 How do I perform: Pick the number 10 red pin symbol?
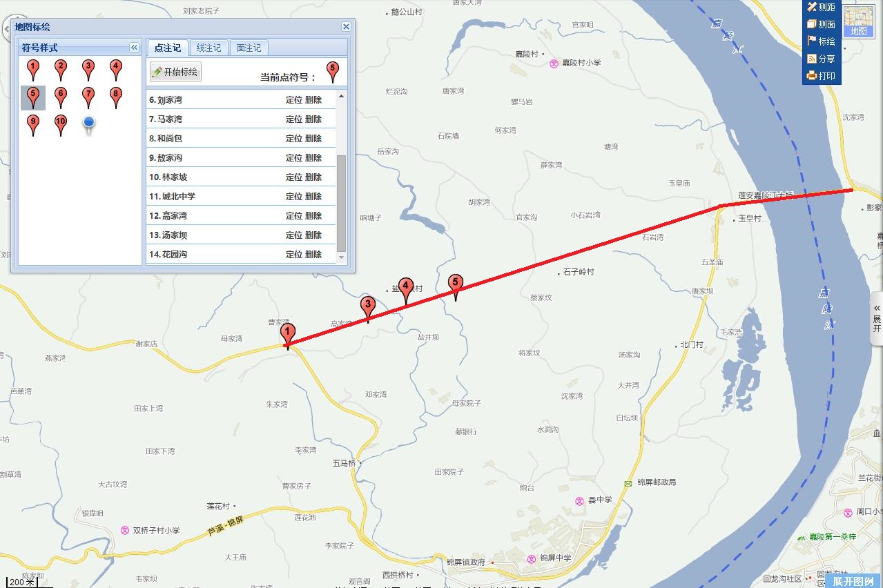click(61, 124)
